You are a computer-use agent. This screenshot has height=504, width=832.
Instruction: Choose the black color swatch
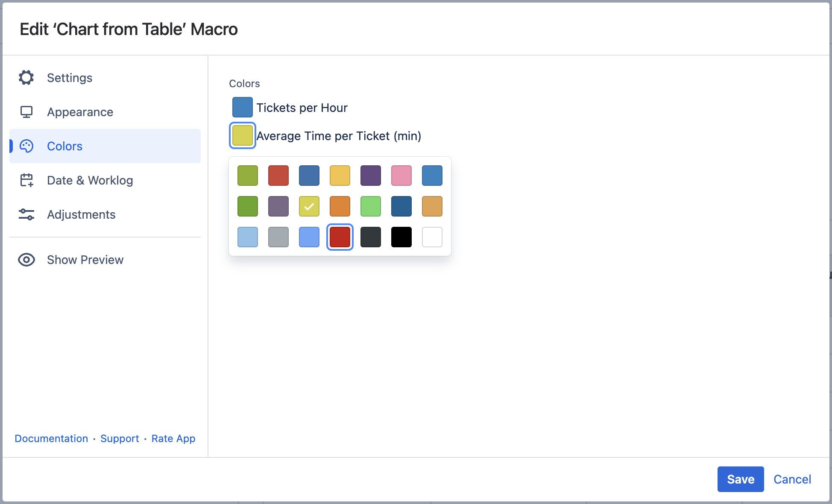click(x=401, y=237)
